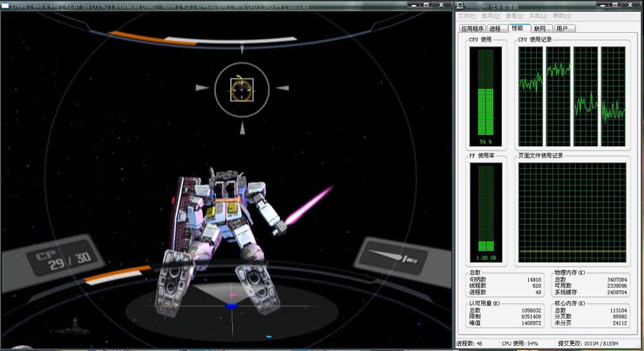Click the right arrow marker beside the reticle
The height and width of the screenshot is (351, 644).
coord(282,87)
